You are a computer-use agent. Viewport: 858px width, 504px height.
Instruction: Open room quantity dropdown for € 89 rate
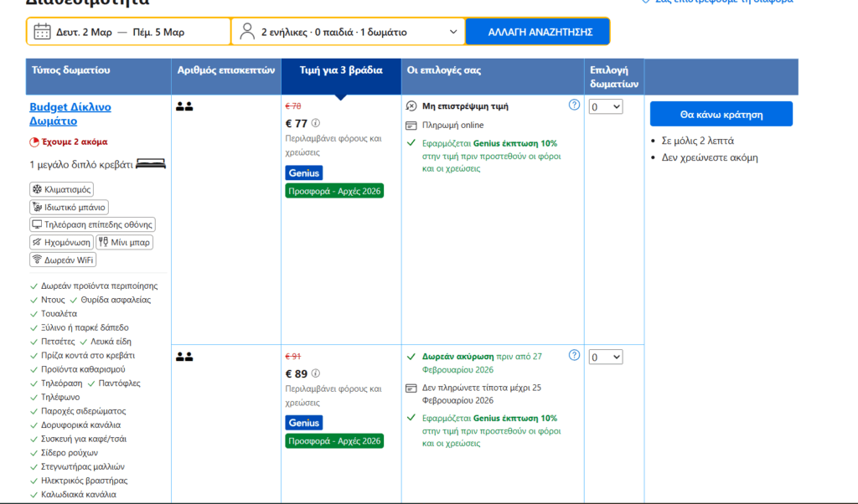pyautogui.click(x=606, y=357)
